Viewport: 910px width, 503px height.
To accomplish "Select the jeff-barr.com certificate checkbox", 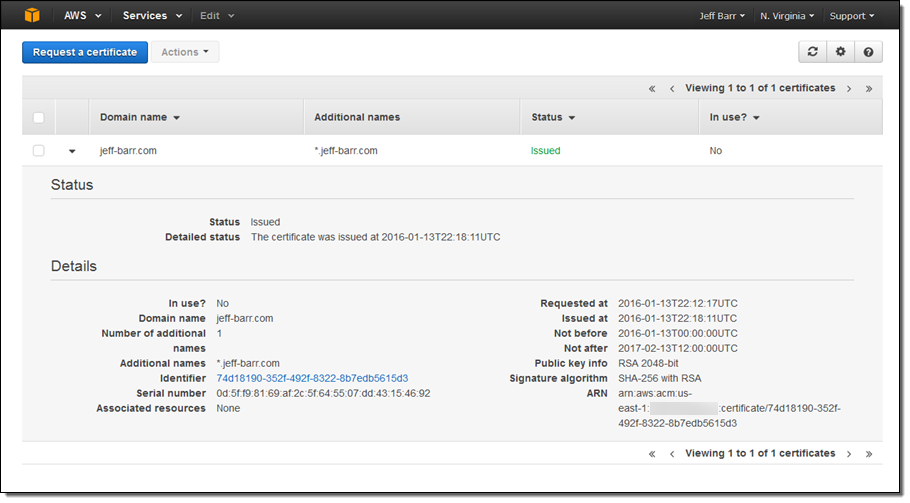I will (39, 151).
